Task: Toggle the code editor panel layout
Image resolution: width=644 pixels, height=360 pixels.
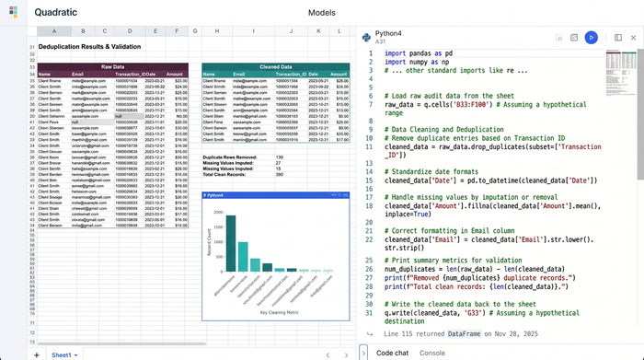Action: click(x=617, y=38)
